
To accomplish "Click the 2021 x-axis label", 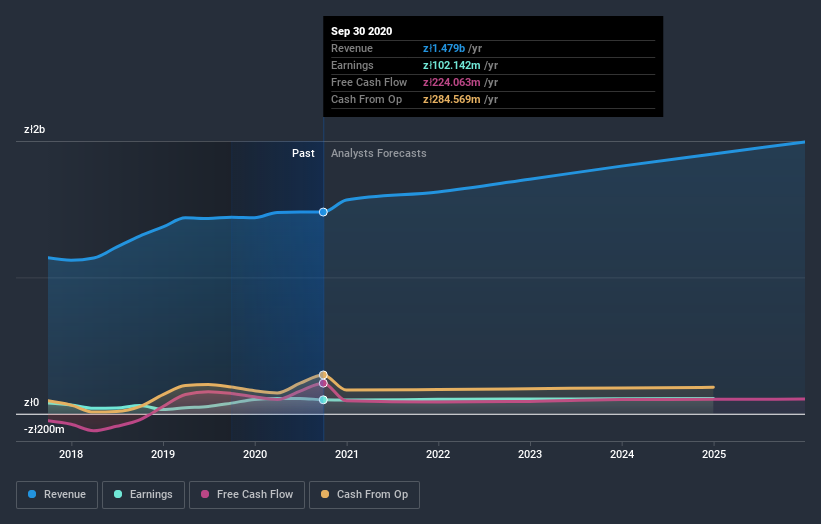I will click(347, 454).
